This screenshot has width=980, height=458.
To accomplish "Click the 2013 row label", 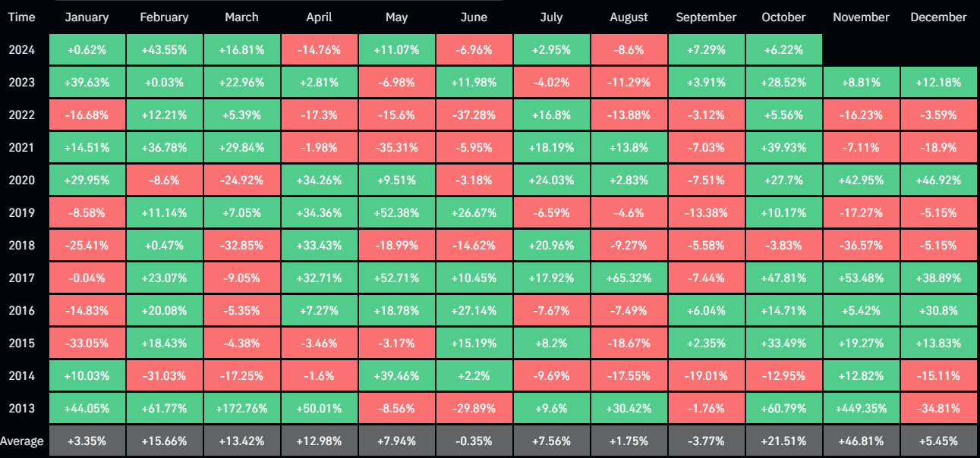I will (x=22, y=408).
